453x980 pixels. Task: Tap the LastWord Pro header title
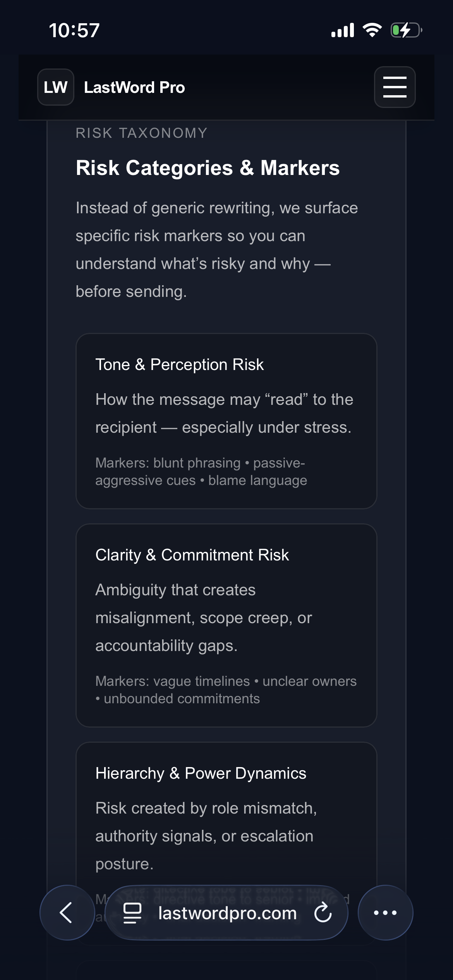pyautogui.click(x=135, y=87)
